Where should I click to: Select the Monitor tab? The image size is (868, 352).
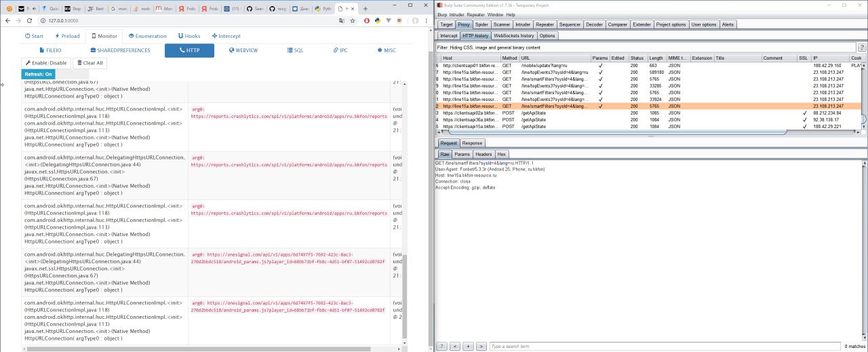coord(104,36)
